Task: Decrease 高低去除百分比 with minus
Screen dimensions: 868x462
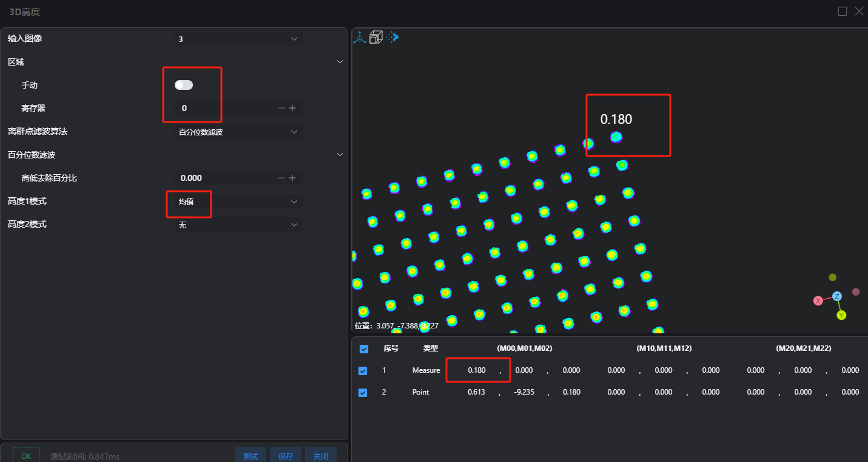Action: click(x=281, y=178)
